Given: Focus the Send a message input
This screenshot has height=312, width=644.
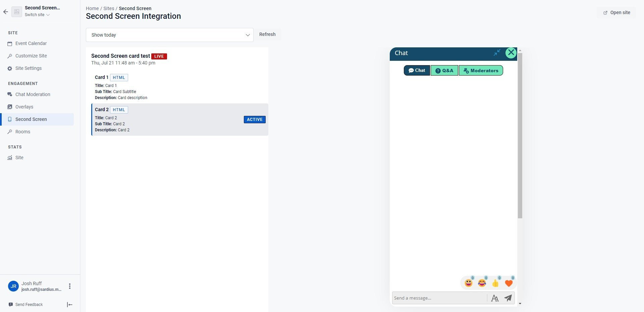Looking at the screenshot, I should (x=439, y=298).
